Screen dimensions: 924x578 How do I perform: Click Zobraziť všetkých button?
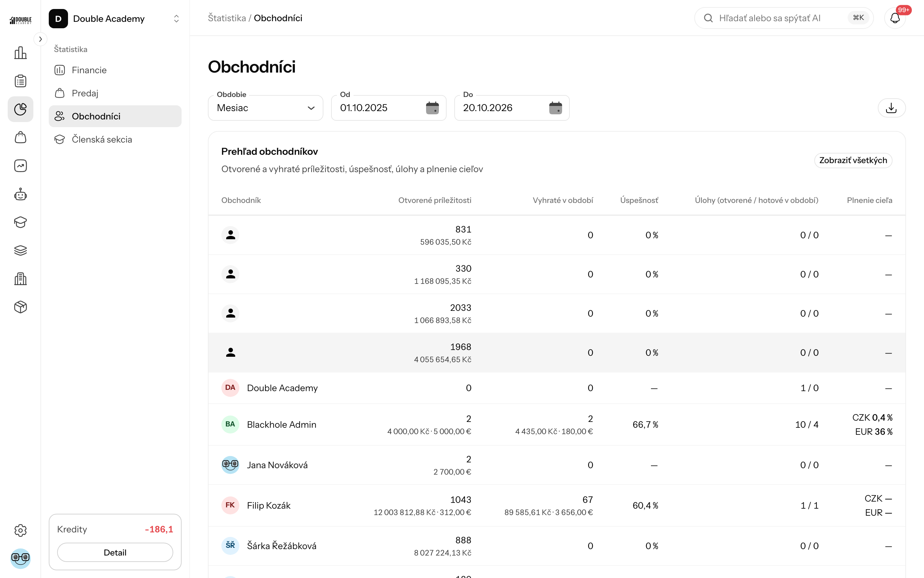click(853, 160)
